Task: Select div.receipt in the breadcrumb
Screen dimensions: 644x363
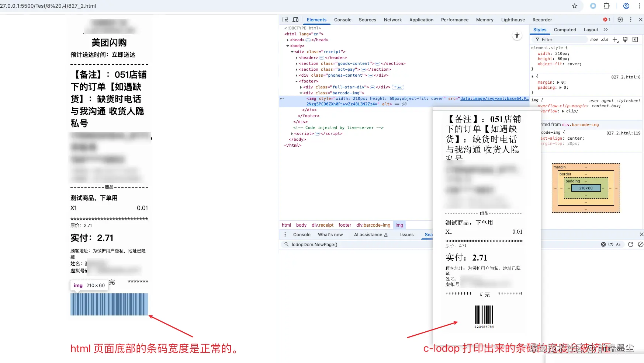Action: [322, 225]
